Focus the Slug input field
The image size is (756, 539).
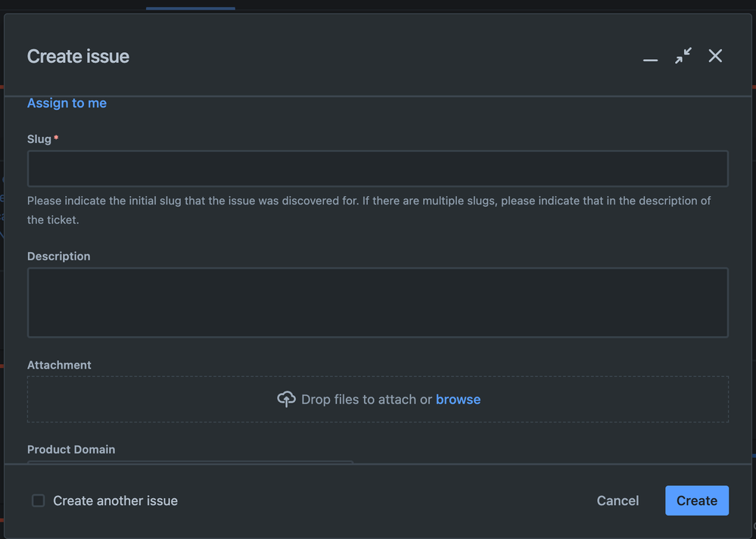point(378,169)
